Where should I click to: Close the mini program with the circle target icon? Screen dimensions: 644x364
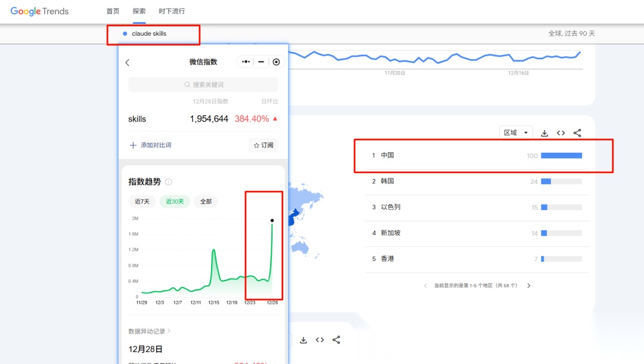277,61
